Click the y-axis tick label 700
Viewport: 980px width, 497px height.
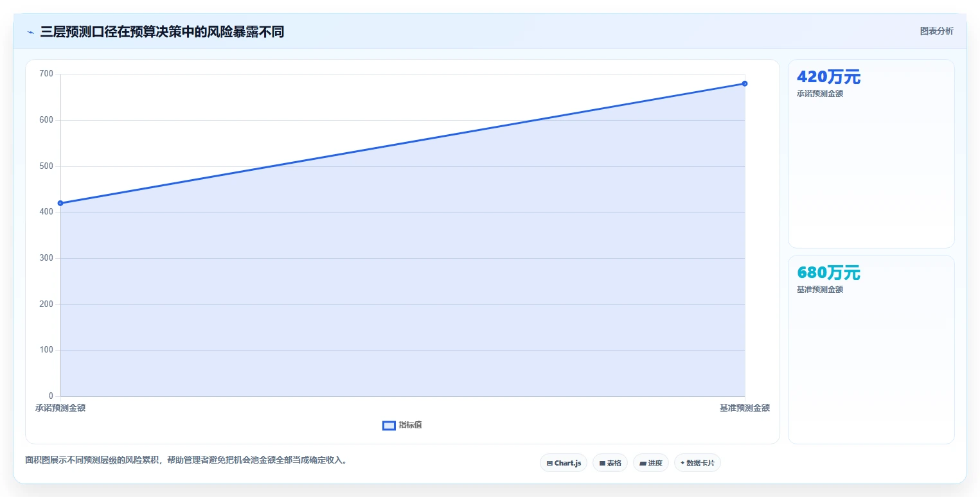point(46,74)
